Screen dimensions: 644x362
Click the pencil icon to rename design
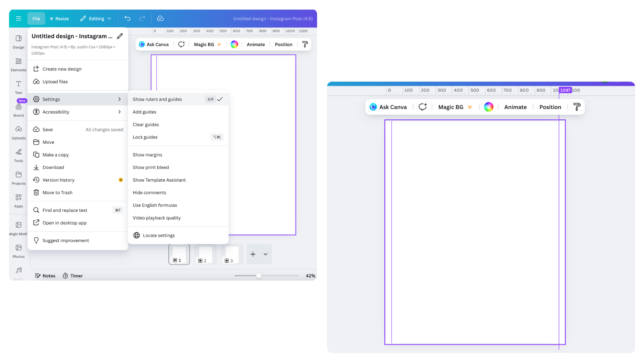(x=120, y=36)
